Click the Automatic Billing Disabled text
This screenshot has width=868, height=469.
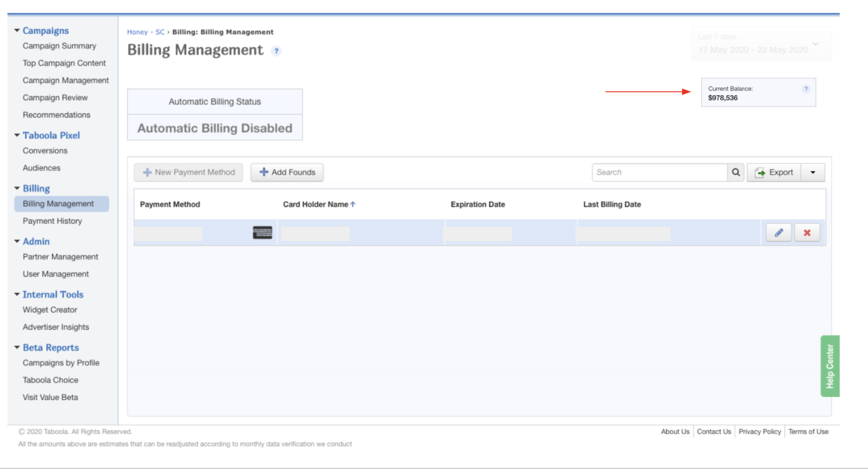click(215, 128)
